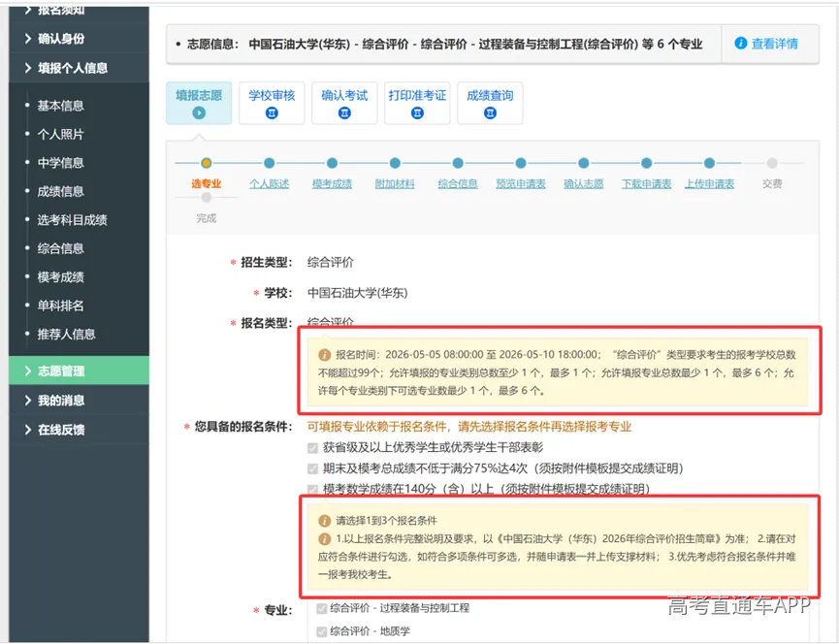This screenshot has height=644, width=839.
Task: Click the step dot above 上传申请表
Action: point(709,163)
